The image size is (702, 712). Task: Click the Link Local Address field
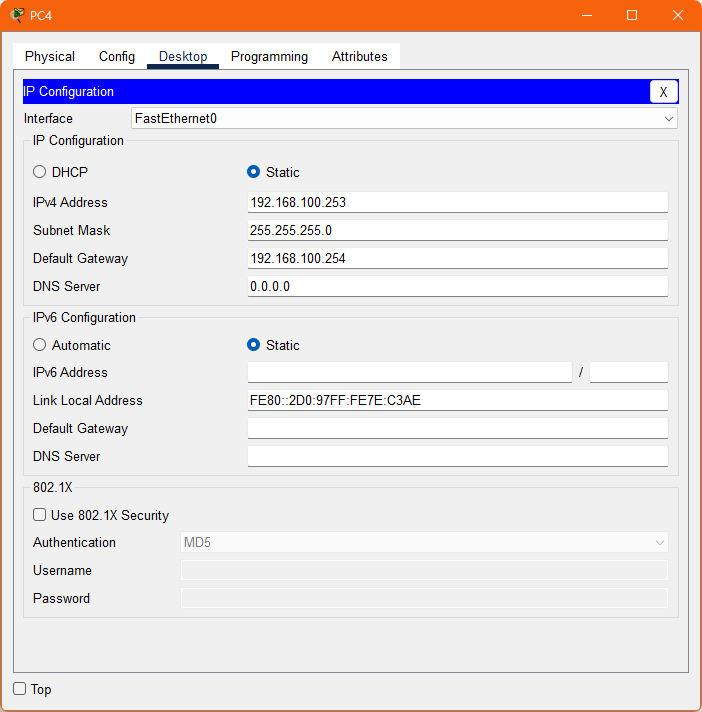tap(458, 400)
